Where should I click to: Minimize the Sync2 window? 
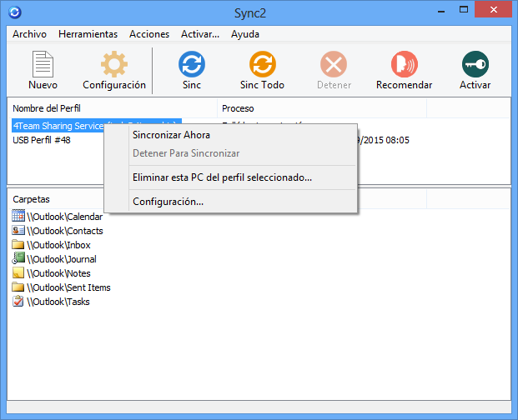(441, 10)
